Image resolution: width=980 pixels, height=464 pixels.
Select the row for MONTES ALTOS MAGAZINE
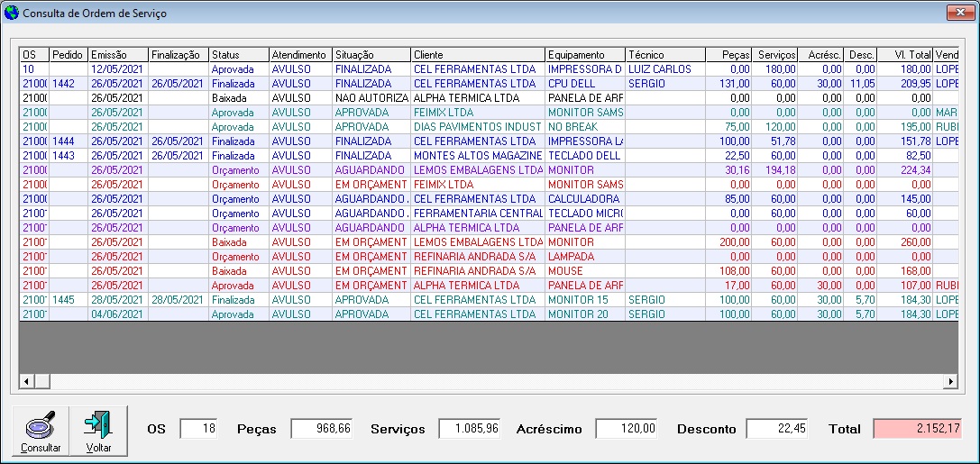click(x=478, y=156)
